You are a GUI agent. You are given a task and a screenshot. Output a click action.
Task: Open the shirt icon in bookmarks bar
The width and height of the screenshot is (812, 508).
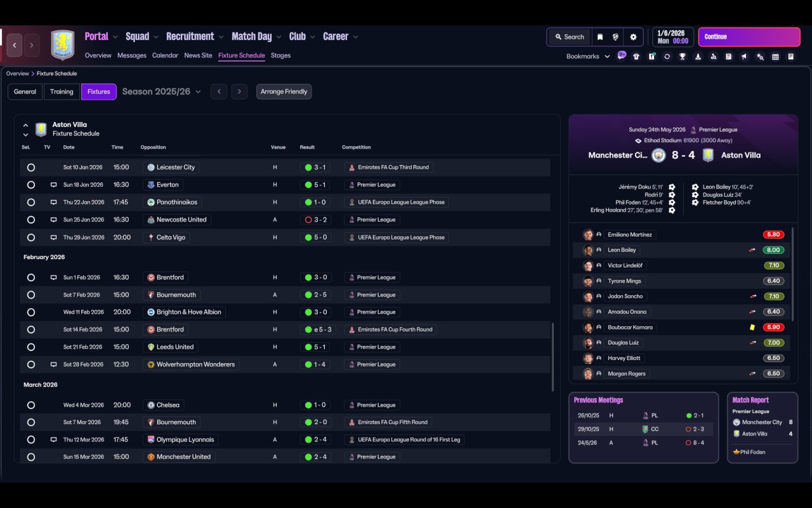pyautogui.click(x=636, y=57)
